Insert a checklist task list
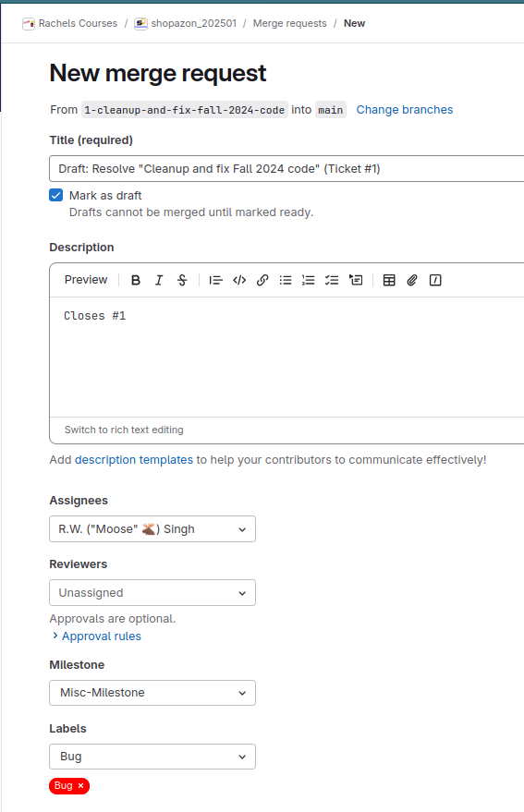The height and width of the screenshot is (812, 524). (x=332, y=280)
